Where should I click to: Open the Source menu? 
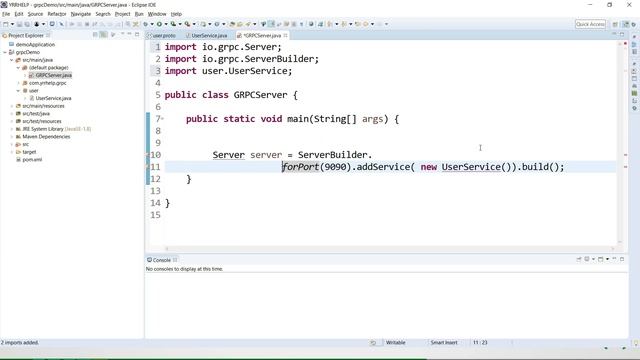tap(35, 14)
